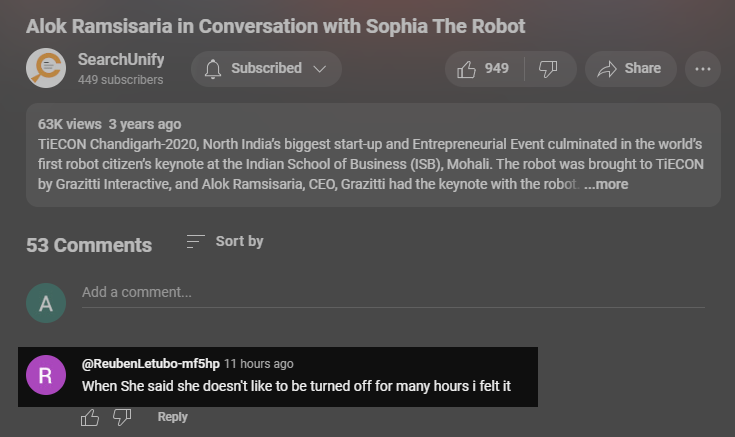Open @ReubenLetubo-mf5hp's profile link

[x=149, y=364]
